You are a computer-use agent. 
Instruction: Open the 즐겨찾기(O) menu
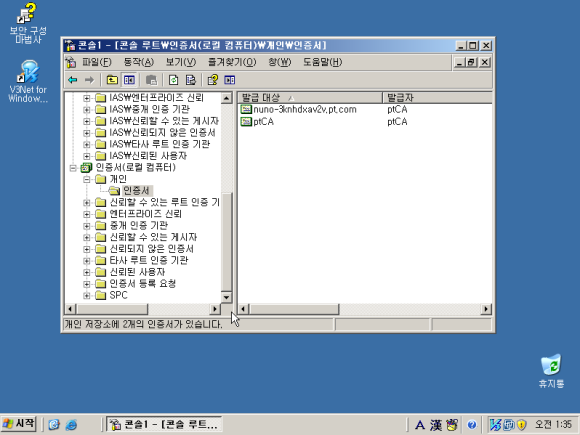[x=232, y=62]
